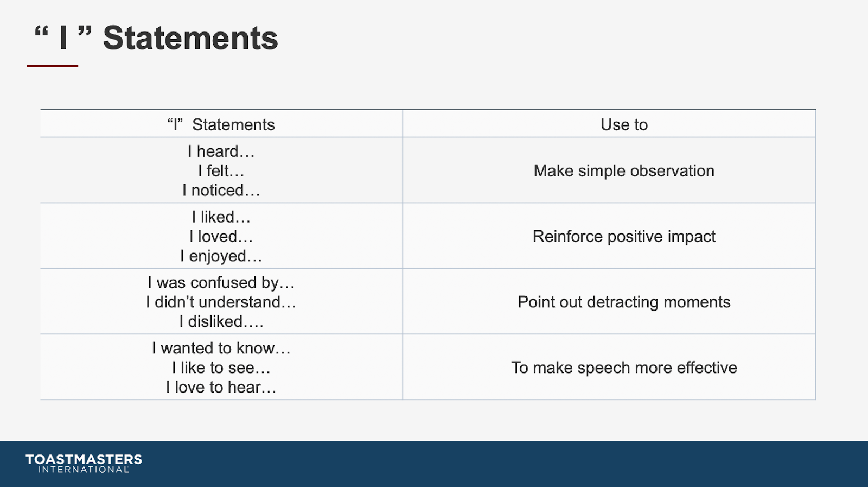This screenshot has width=868, height=487.
Task: Click the slide title "I" Statements
Action: [x=156, y=38]
